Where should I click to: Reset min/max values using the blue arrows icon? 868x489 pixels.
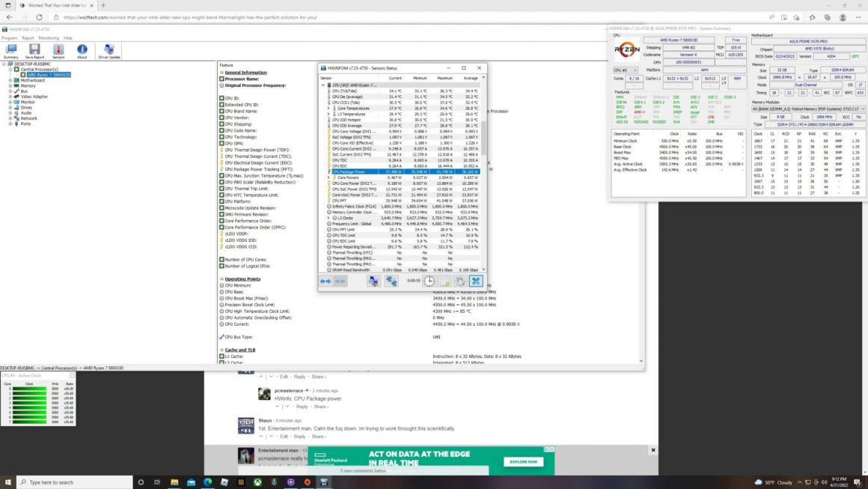click(x=324, y=281)
